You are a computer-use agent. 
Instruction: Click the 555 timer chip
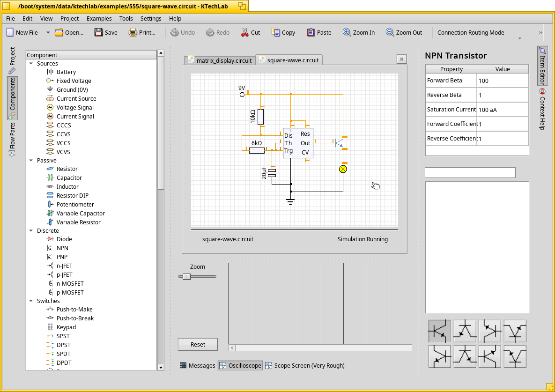(x=298, y=143)
